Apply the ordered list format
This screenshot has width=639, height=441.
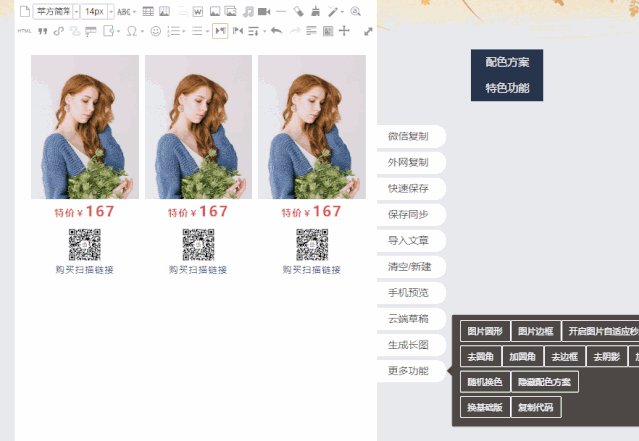point(174,31)
